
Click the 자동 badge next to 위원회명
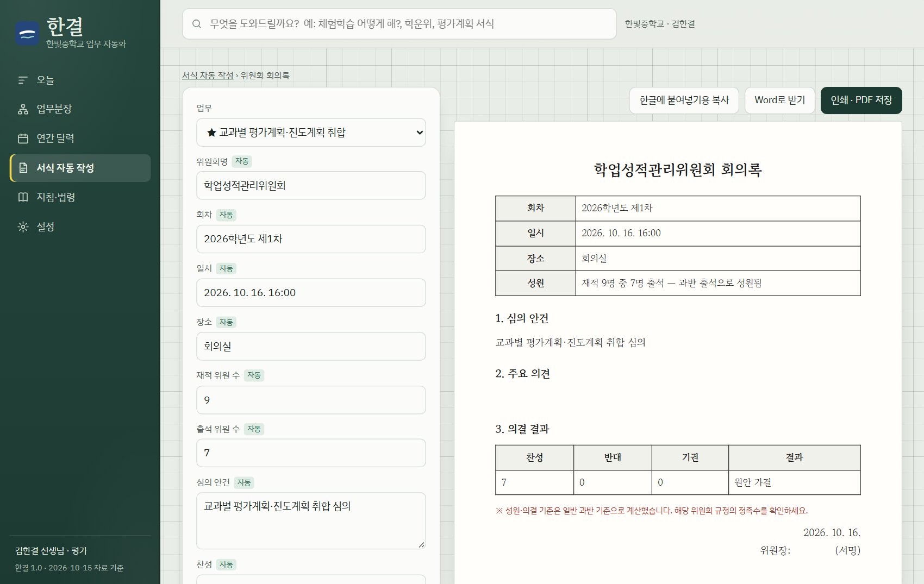tap(242, 161)
